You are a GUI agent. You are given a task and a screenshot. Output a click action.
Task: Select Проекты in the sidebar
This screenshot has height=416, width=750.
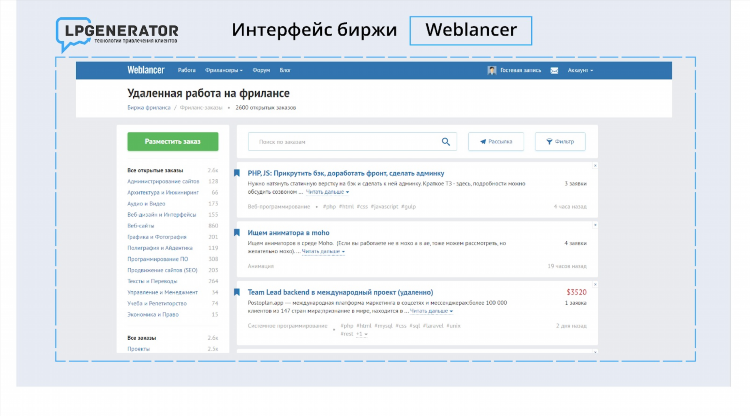tap(139, 349)
